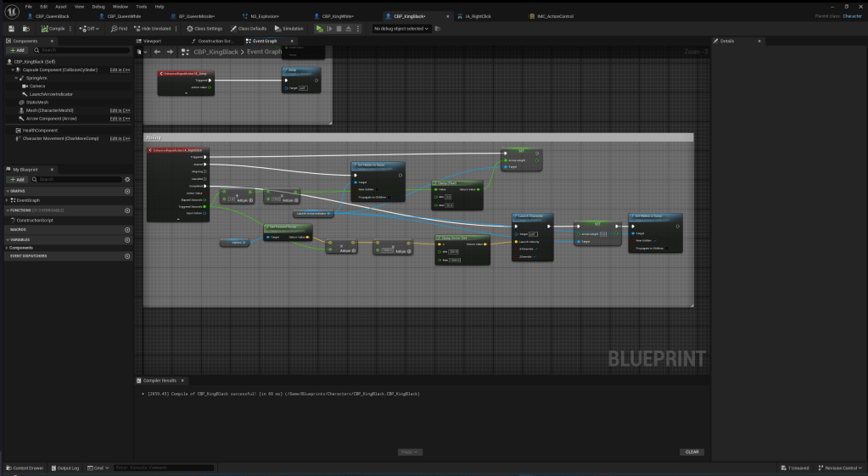This screenshot has height=476, width=868.
Task: Click the Compile button
Action: coord(53,29)
